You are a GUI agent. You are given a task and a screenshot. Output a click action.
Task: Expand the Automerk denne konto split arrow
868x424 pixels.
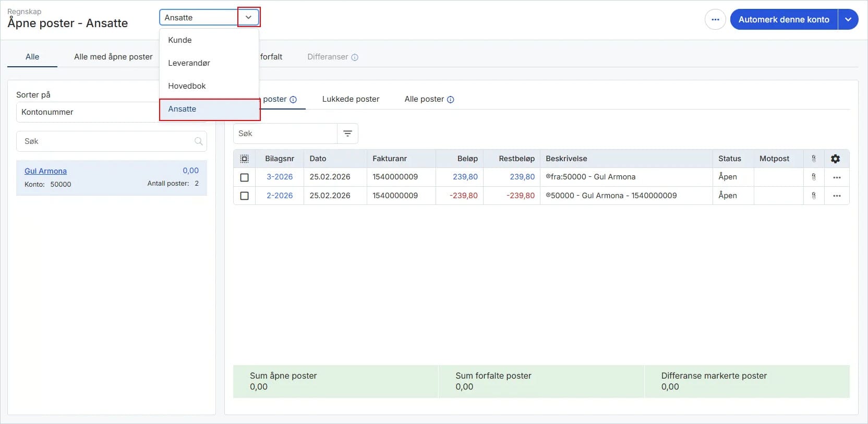[x=848, y=19]
